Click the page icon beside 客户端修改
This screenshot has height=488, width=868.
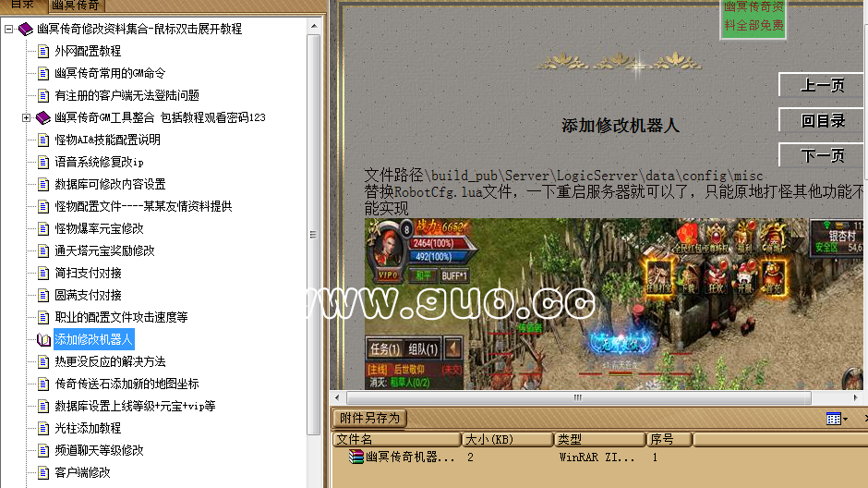click(43, 472)
